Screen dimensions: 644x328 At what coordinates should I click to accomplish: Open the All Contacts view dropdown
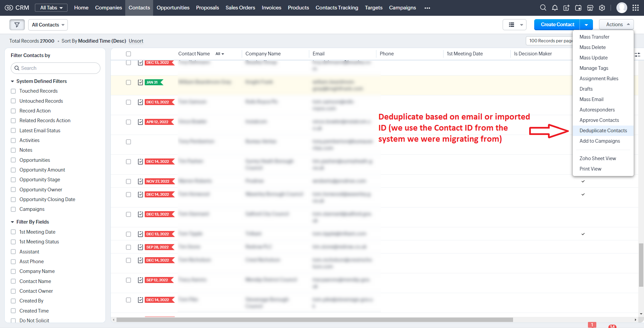(x=48, y=25)
